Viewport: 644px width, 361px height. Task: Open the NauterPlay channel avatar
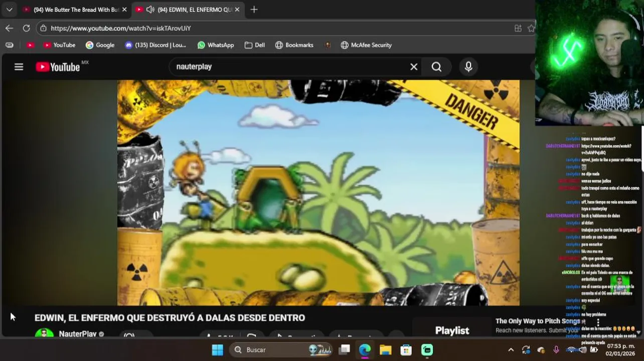(x=44, y=334)
